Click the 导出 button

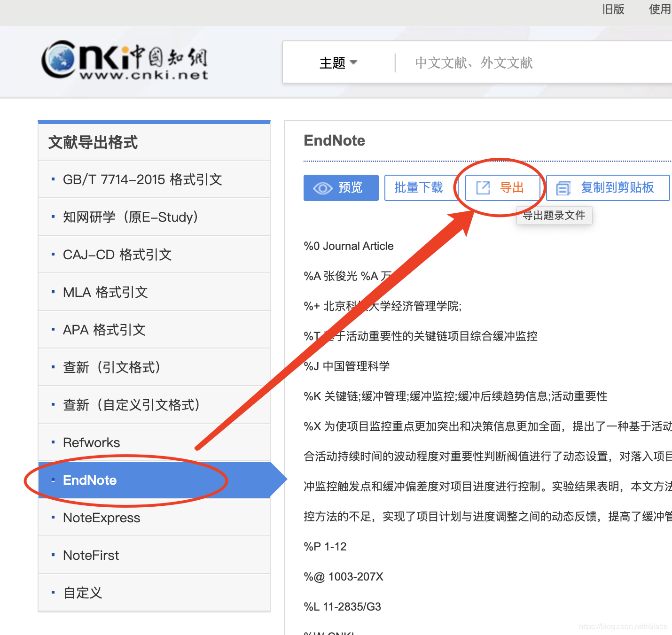[502, 188]
